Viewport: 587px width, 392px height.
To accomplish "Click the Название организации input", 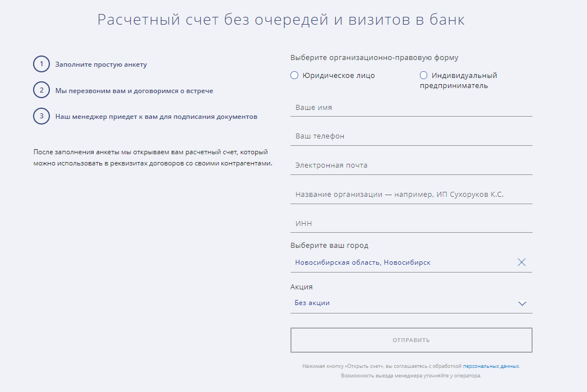I will click(411, 195).
